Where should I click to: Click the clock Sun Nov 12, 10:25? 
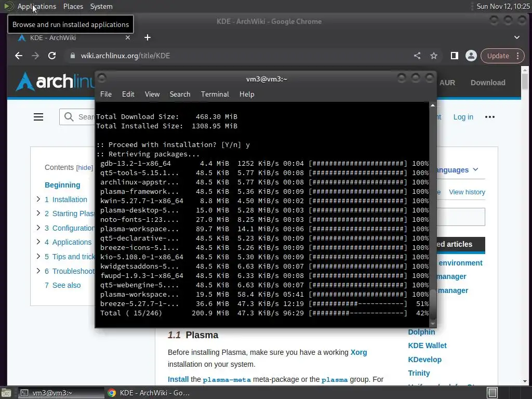point(503,6)
